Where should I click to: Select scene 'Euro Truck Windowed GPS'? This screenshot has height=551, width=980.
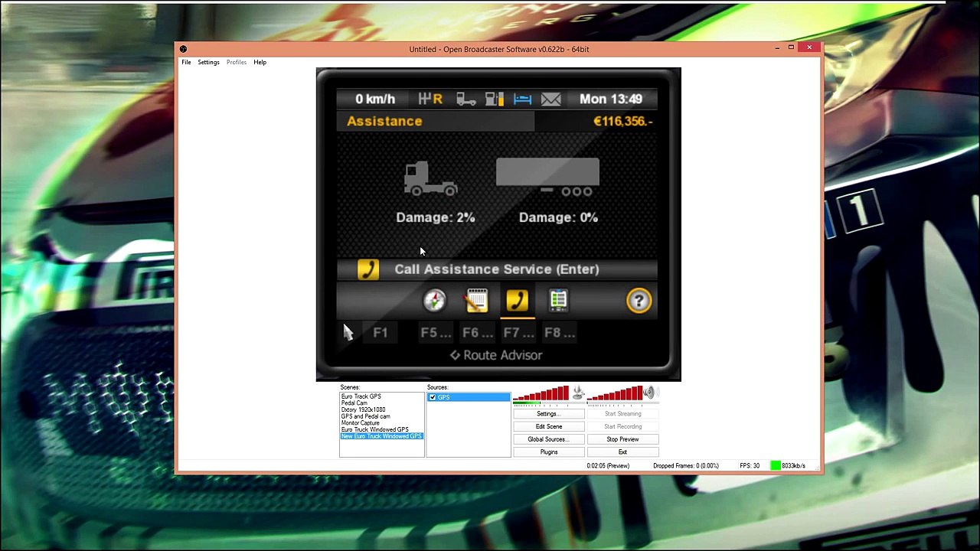381,429
